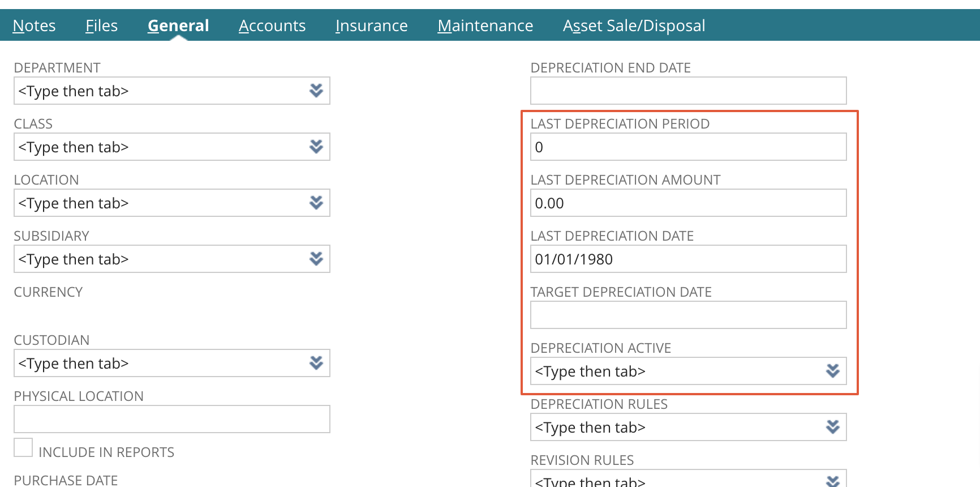The height and width of the screenshot is (487, 980).
Task: Open the Depreciation Rules dropdown
Action: coord(832,427)
